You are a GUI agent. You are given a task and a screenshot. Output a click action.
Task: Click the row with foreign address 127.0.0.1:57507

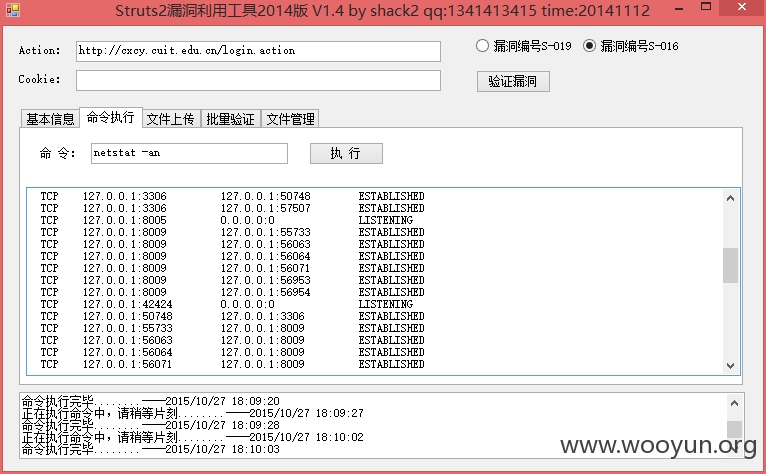(233, 209)
